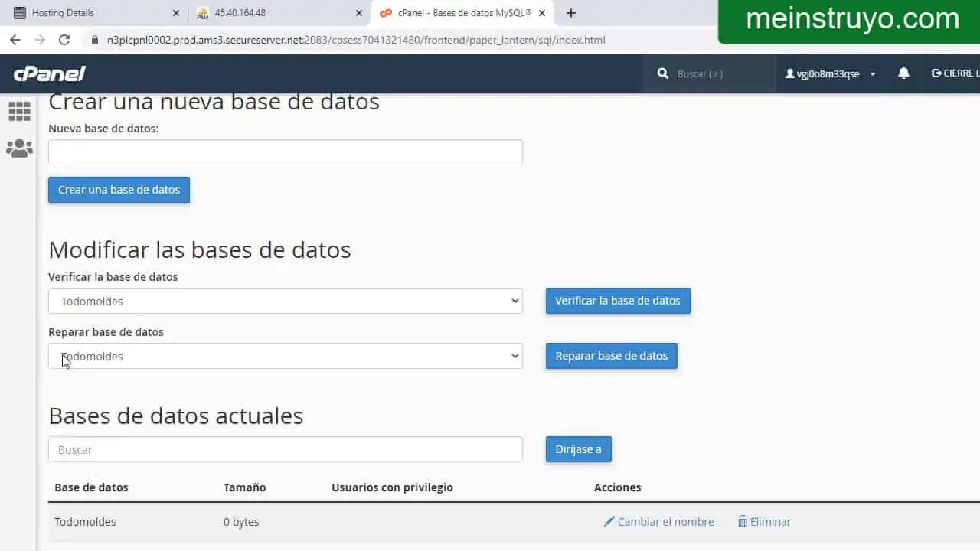Open a new browser tab
The image size is (980, 551).
point(571,13)
